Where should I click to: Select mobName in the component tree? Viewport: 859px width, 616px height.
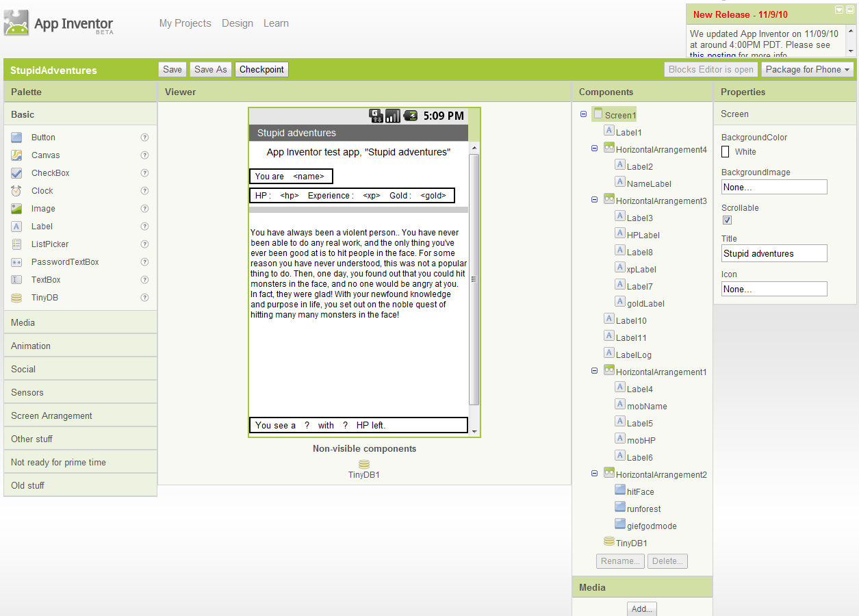click(x=647, y=406)
